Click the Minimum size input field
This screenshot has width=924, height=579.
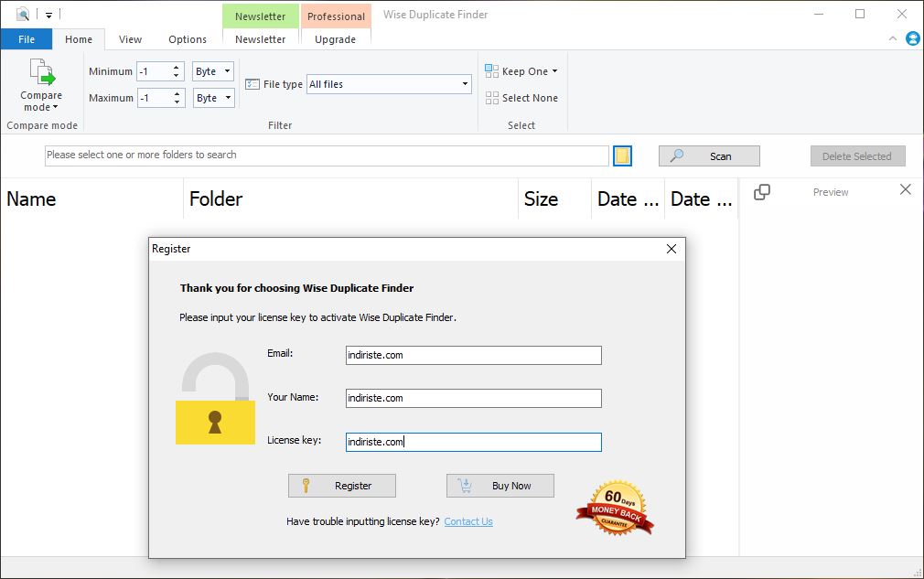[155, 71]
